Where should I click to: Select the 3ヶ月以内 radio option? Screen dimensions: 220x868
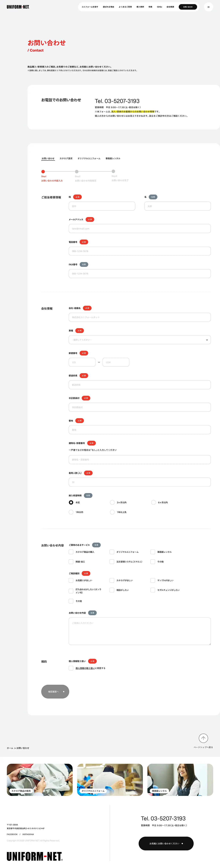point(112,502)
